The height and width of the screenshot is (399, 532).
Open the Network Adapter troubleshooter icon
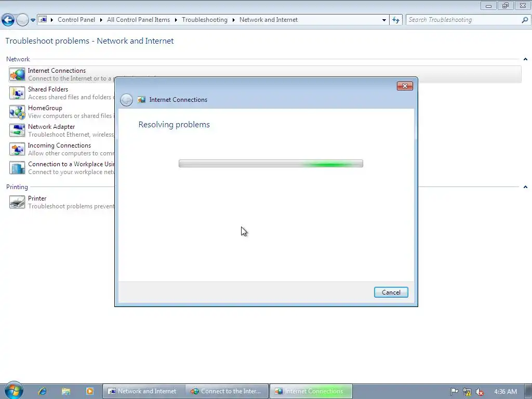pyautogui.click(x=17, y=130)
